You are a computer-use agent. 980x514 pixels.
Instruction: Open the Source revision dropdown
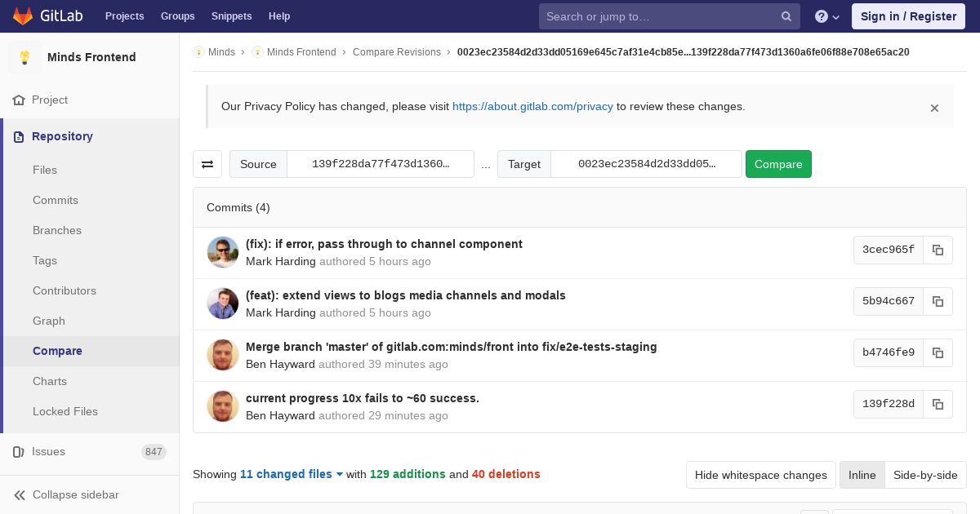click(381, 164)
